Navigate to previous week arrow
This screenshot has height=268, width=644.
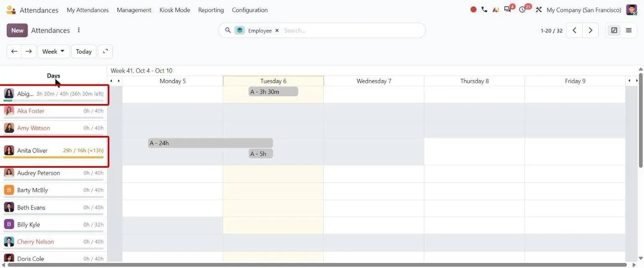tap(14, 51)
